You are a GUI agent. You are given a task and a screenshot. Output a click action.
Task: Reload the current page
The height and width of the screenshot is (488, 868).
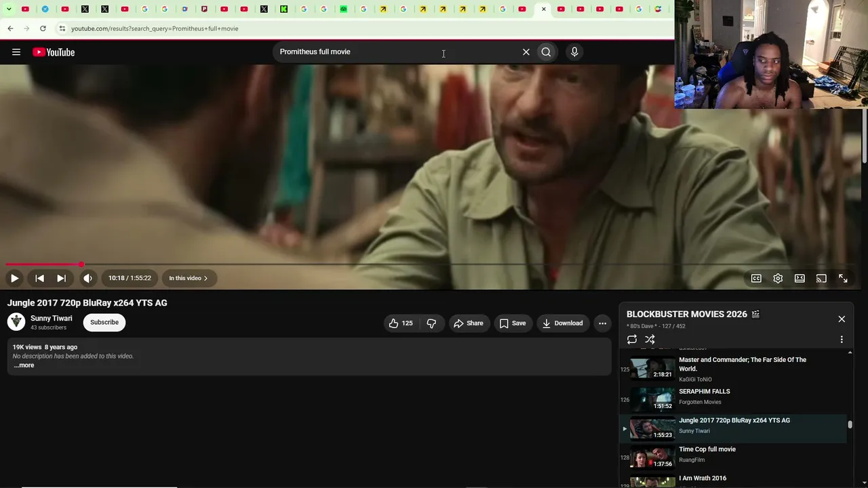coord(43,28)
